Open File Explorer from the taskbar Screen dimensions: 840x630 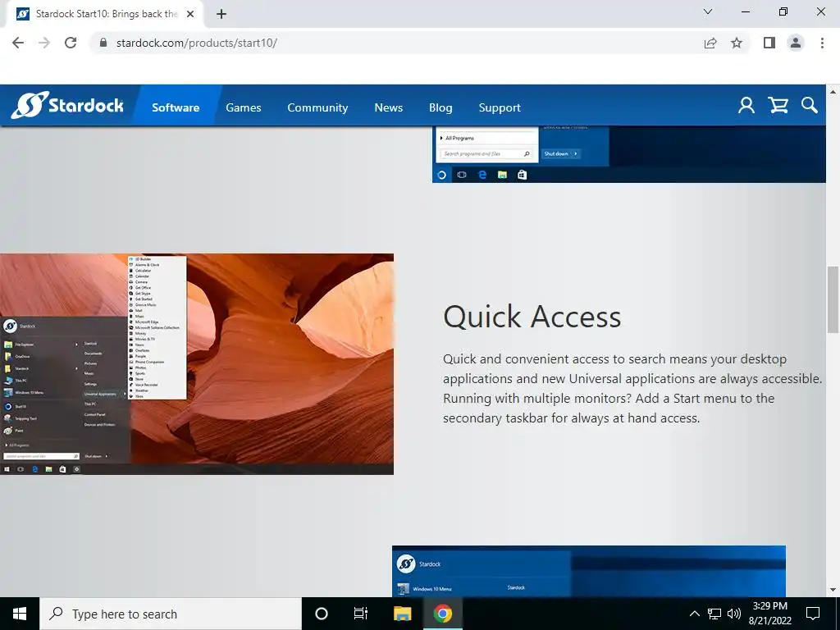402,614
